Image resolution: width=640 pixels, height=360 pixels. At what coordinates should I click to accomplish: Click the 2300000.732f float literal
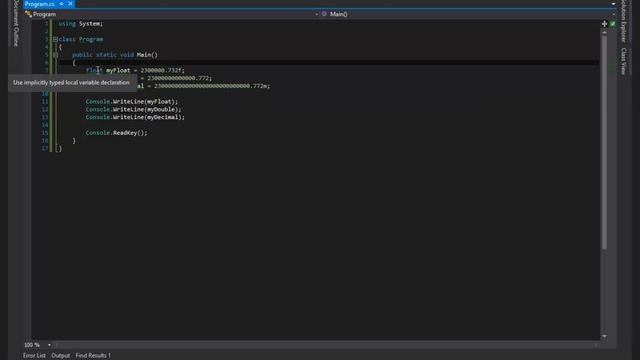tap(162, 71)
